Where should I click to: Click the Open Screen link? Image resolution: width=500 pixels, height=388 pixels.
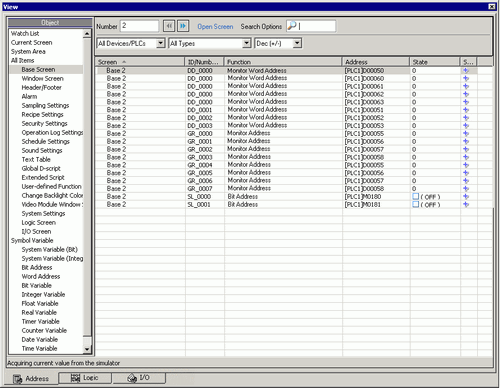pos(215,27)
